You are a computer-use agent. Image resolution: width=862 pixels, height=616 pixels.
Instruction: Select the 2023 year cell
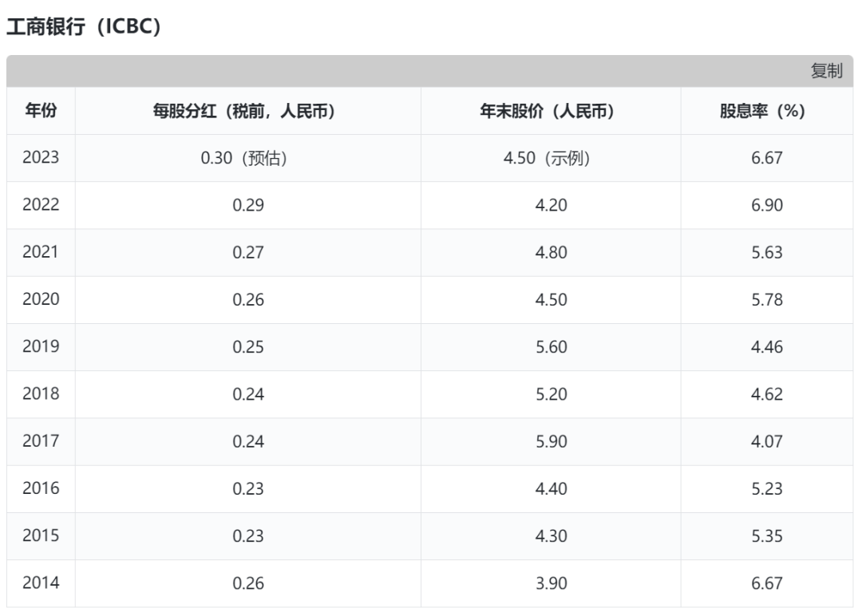[x=41, y=158]
